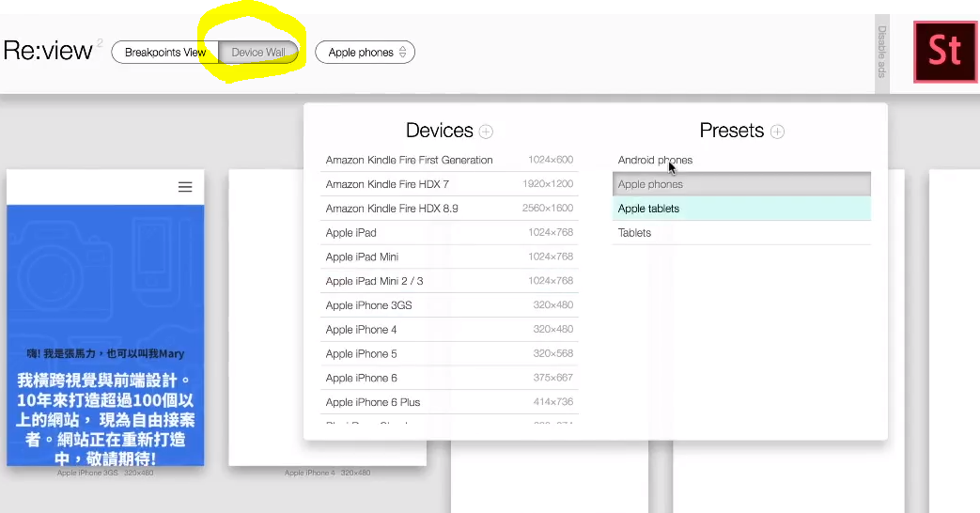The image size is (980, 513).
Task: Click the plus icon next to Presets
Action: (x=777, y=132)
